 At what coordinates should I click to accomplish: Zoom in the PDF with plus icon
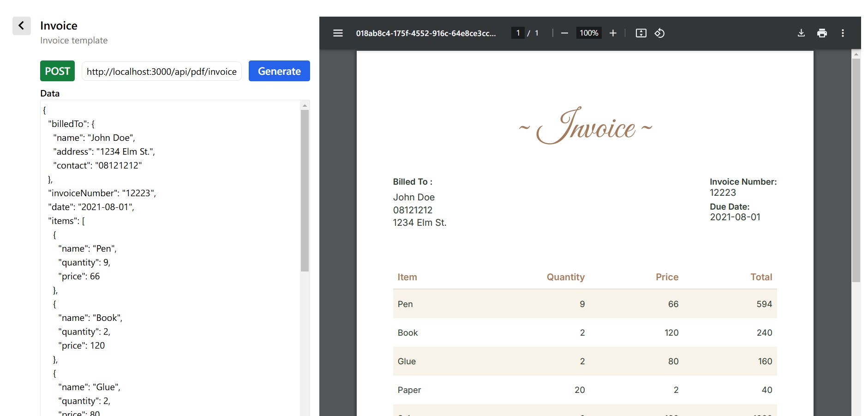[x=613, y=33]
